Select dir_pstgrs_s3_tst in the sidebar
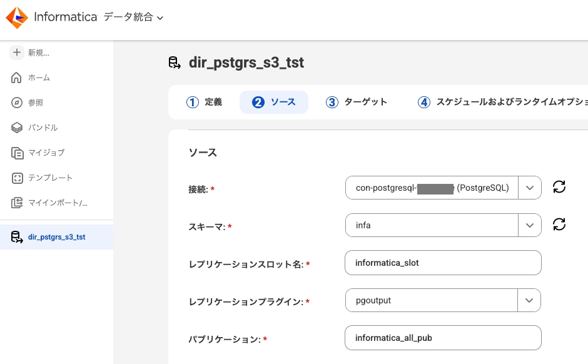 pyautogui.click(x=57, y=237)
